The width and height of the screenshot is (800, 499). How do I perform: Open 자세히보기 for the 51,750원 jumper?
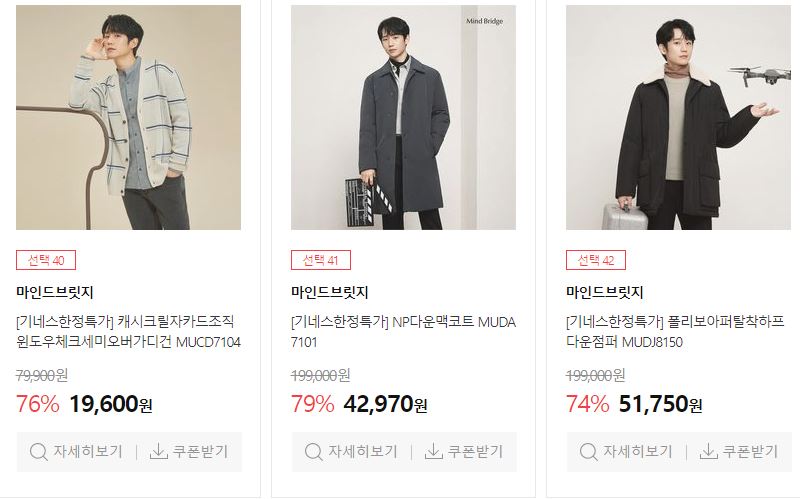coord(626,452)
